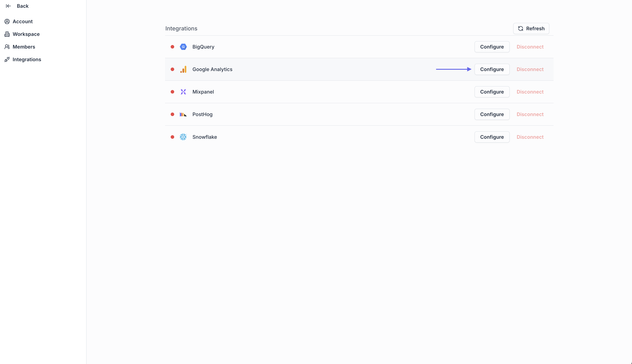Click the refresh arrows icon inside Refresh button

click(520, 28)
